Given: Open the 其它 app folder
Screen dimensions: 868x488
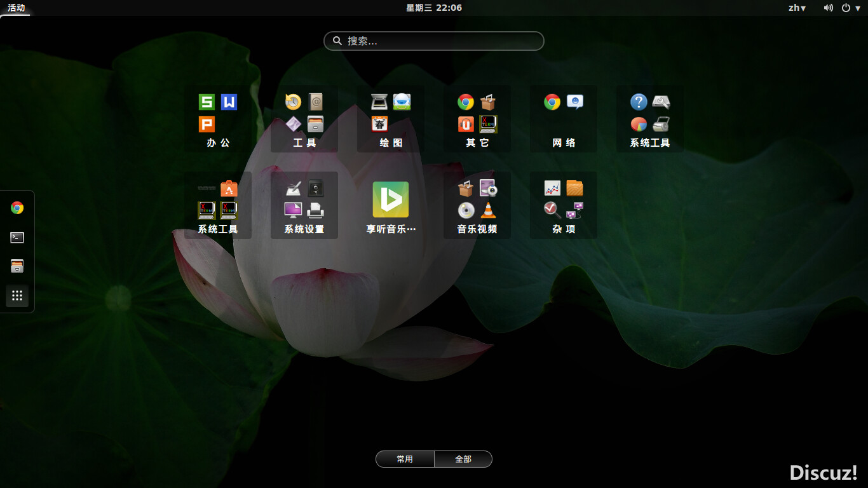Looking at the screenshot, I should point(477,119).
